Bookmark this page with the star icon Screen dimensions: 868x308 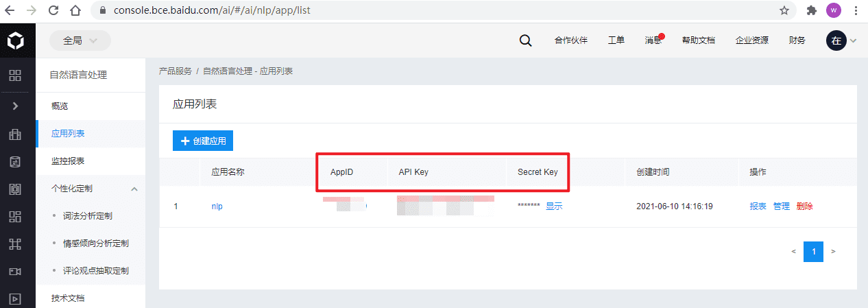click(x=784, y=10)
